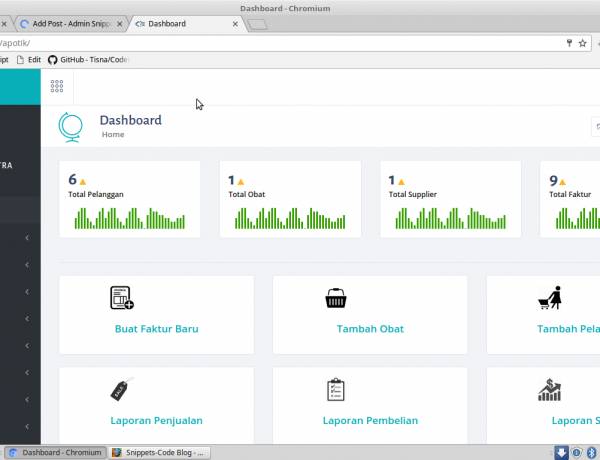Click the Tambah Obat basket icon
The height and width of the screenshot is (460, 600).
pos(336,297)
